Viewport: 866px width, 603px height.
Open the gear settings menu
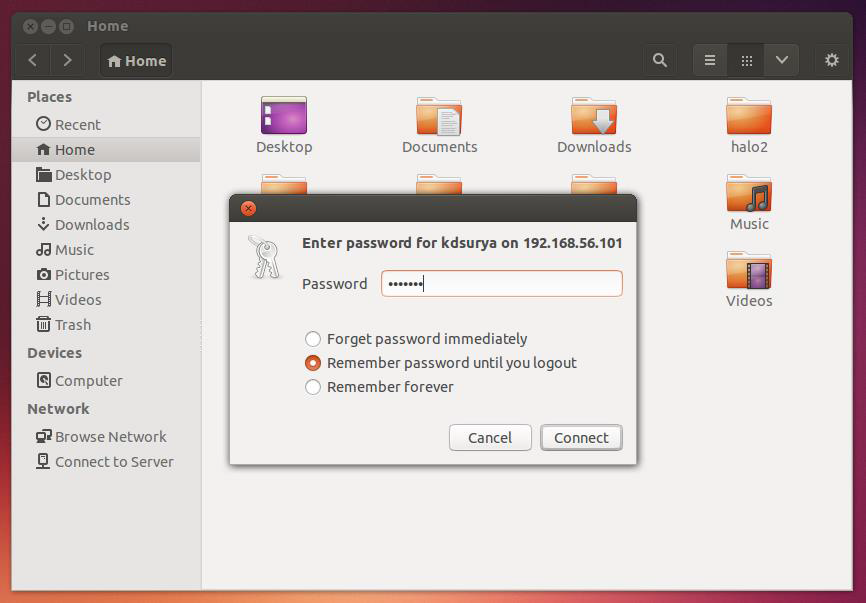pos(831,60)
